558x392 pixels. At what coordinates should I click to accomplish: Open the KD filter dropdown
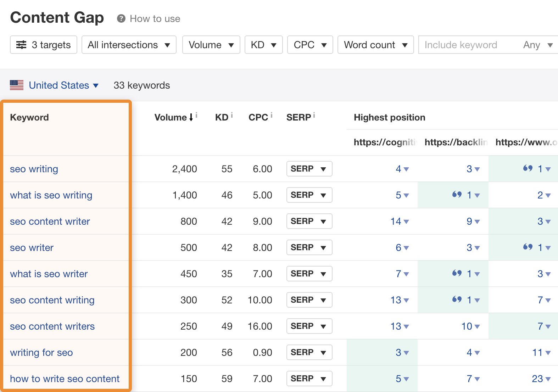pyautogui.click(x=263, y=45)
